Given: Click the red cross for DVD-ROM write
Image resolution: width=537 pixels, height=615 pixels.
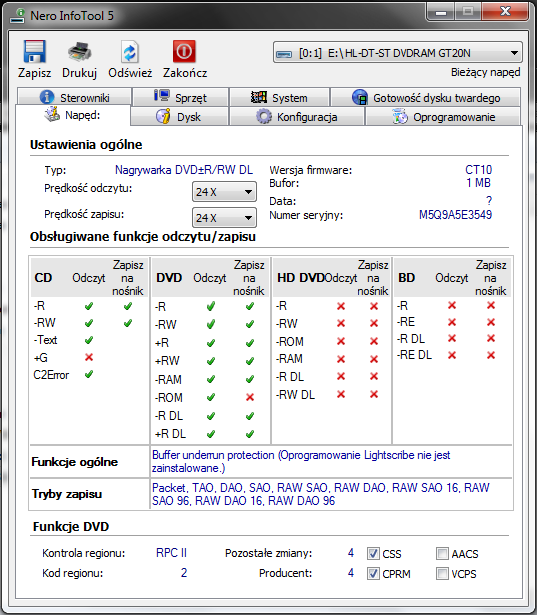Looking at the screenshot, I should pyautogui.click(x=250, y=397).
